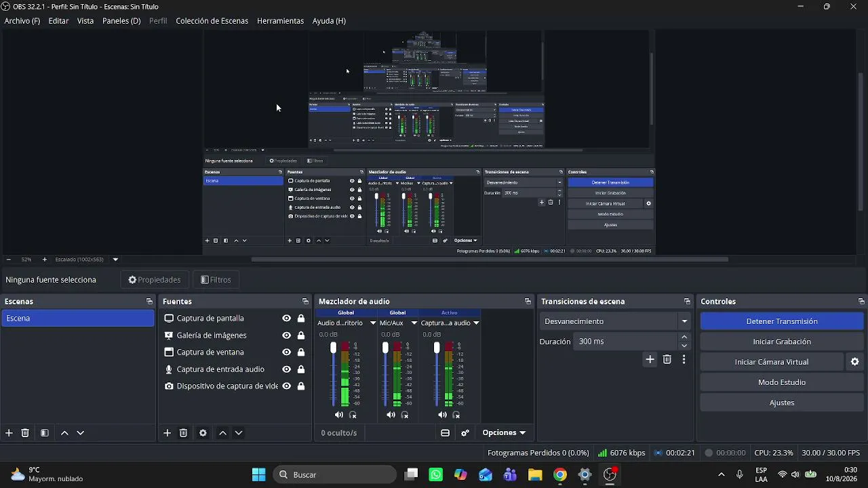Open the Audio del escritorio channel dropdown
The width and height of the screenshot is (868, 488).
pos(373,323)
